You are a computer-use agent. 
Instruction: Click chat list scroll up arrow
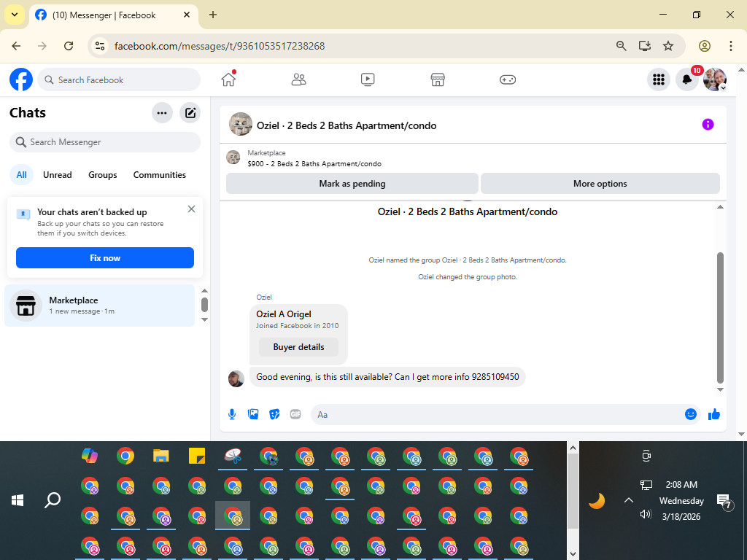pos(204,291)
